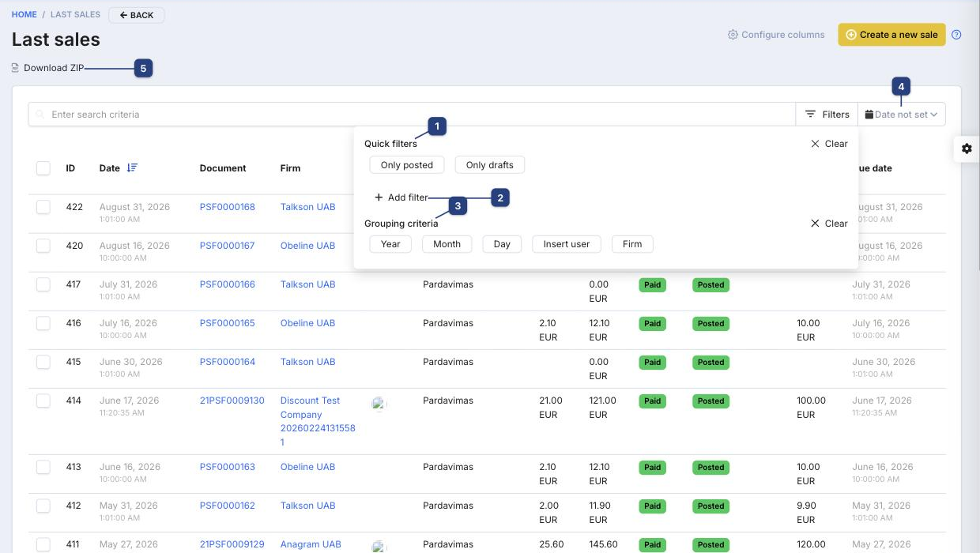Image resolution: width=980 pixels, height=553 pixels.
Task: Apply the Only drafts quick filter
Action: coord(490,165)
